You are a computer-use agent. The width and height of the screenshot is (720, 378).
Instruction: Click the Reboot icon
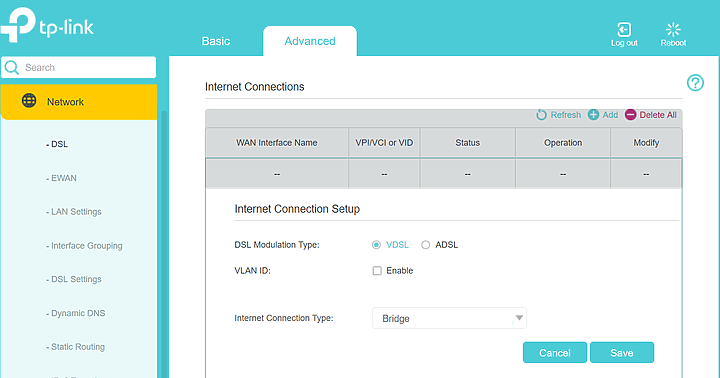pyautogui.click(x=673, y=29)
